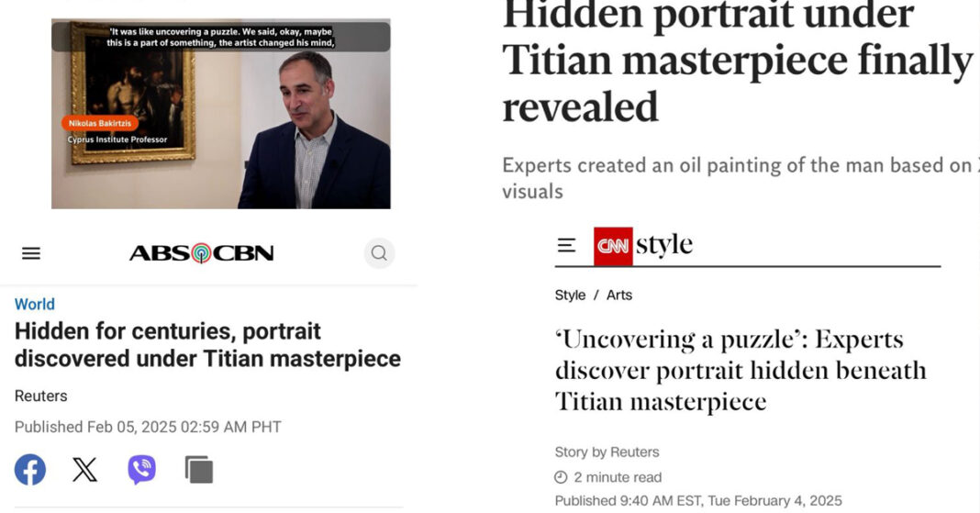Click the red CNN logo
The image size is (980, 513).
613,246
